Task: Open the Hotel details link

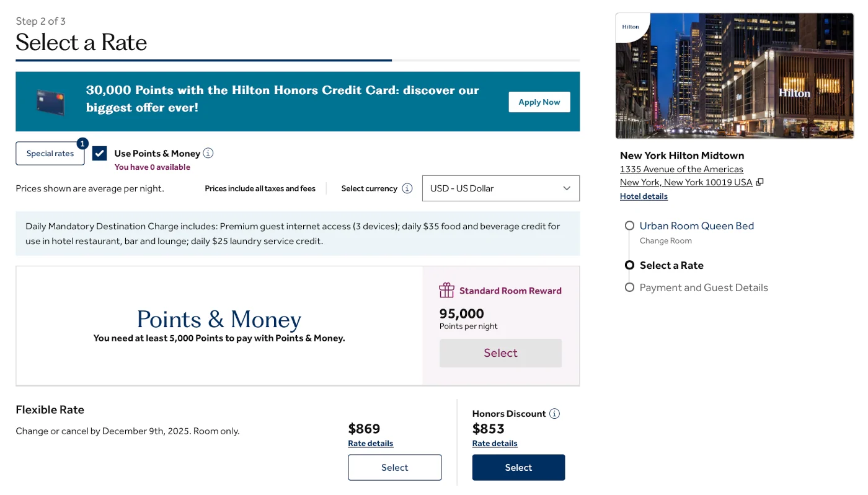Action: tap(644, 196)
